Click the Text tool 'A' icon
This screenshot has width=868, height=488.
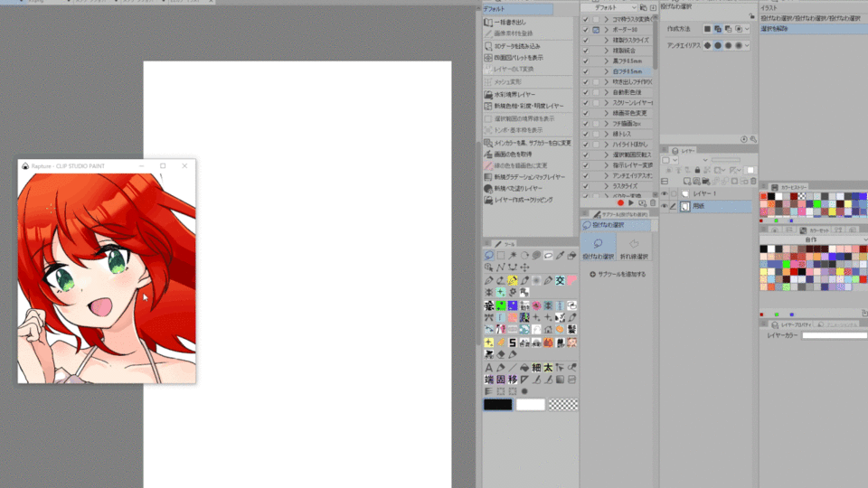(x=489, y=368)
